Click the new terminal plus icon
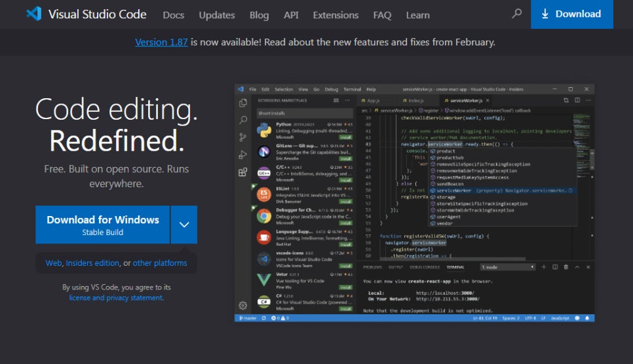The image size is (633, 364). click(x=543, y=266)
